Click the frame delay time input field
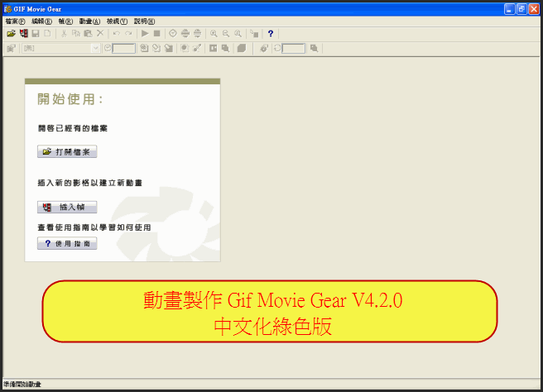Screen dimensions: 543x392 point(124,49)
